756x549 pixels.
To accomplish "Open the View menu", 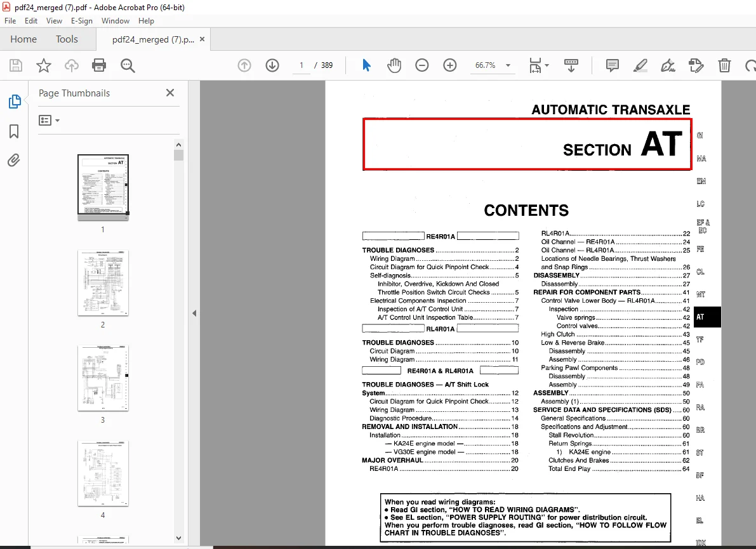I will [54, 21].
